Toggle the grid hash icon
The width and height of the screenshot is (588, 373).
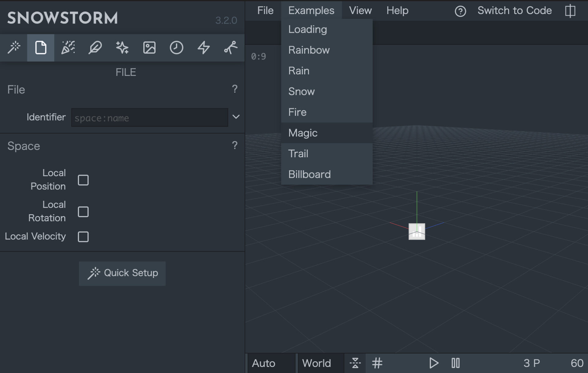(377, 363)
